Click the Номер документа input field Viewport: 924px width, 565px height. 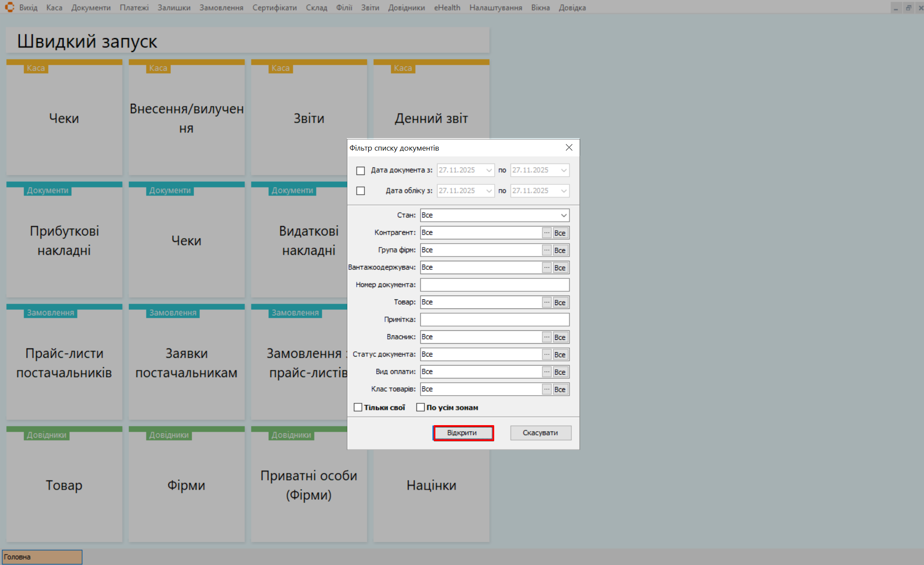[x=494, y=284]
